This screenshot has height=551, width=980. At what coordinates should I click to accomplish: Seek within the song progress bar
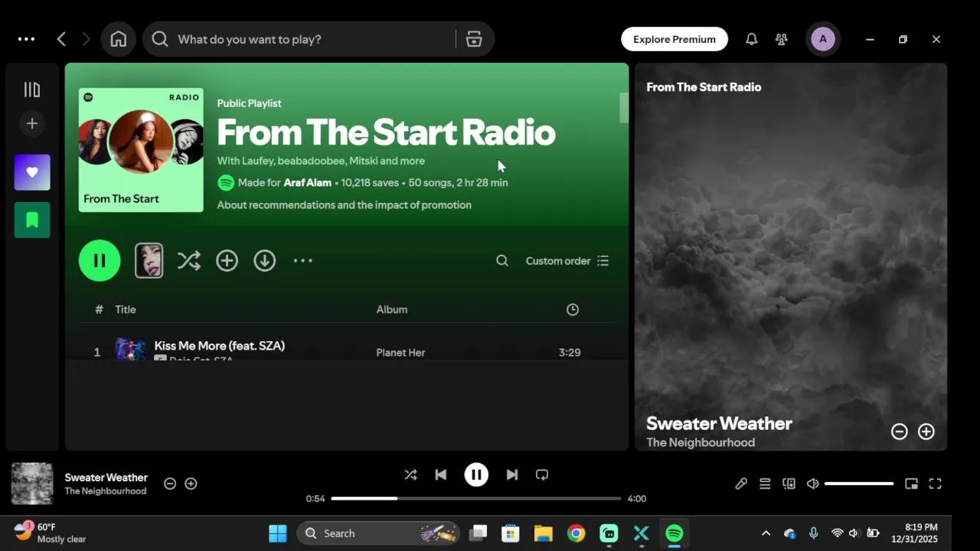[476, 498]
